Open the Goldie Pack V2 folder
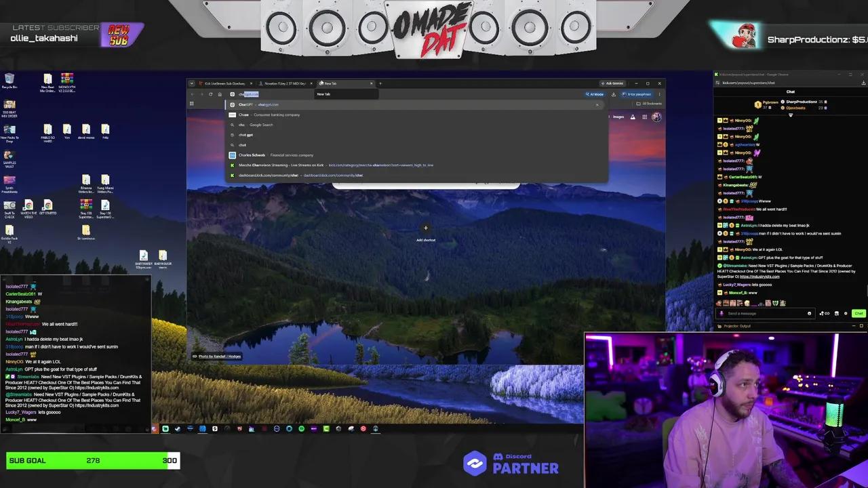The width and height of the screenshot is (868, 488). pyautogui.click(x=9, y=234)
